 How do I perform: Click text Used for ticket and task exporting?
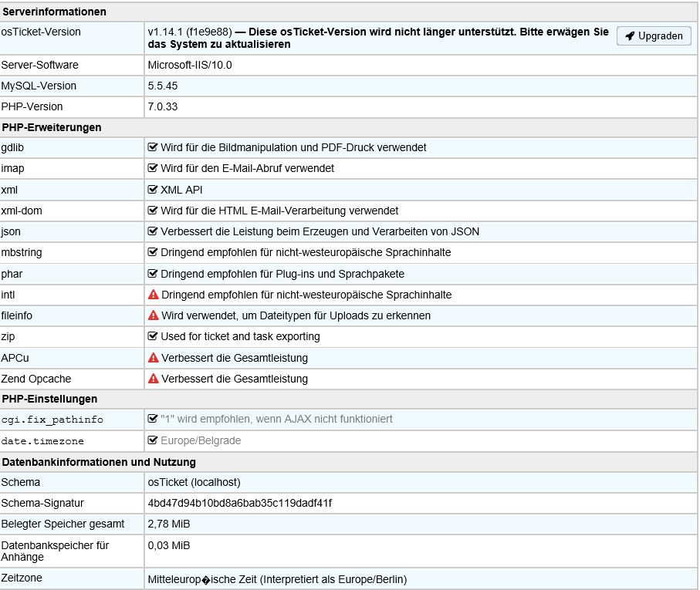[x=240, y=337]
